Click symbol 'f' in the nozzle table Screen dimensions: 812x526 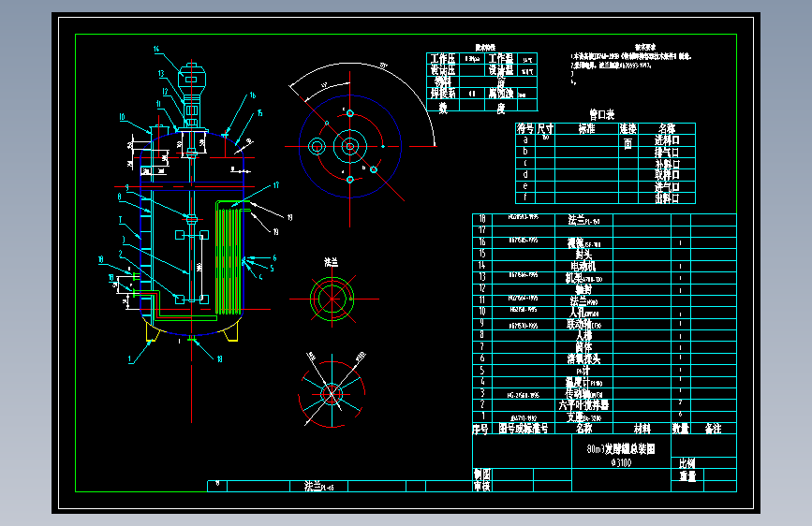point(525,197)
